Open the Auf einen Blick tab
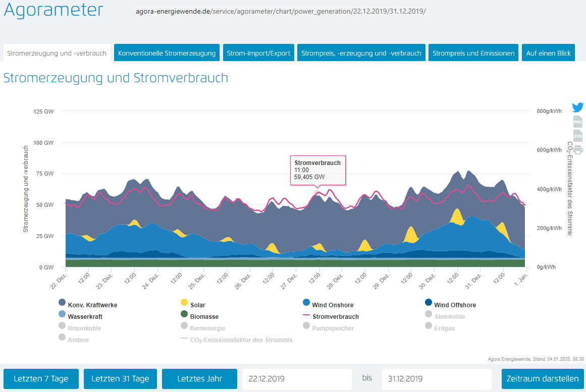Image resolution: width=586 pixels, height=392 pixels. [x=548, y=53]
